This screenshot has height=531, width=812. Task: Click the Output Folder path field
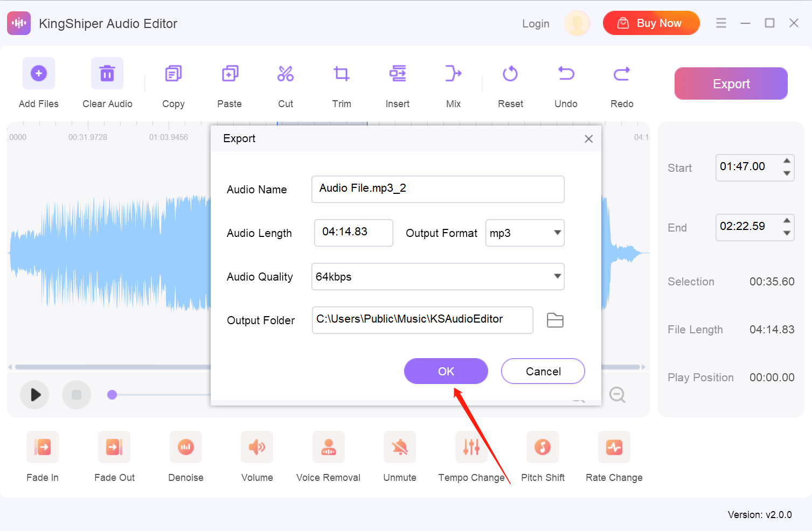(x=422, y=320)
